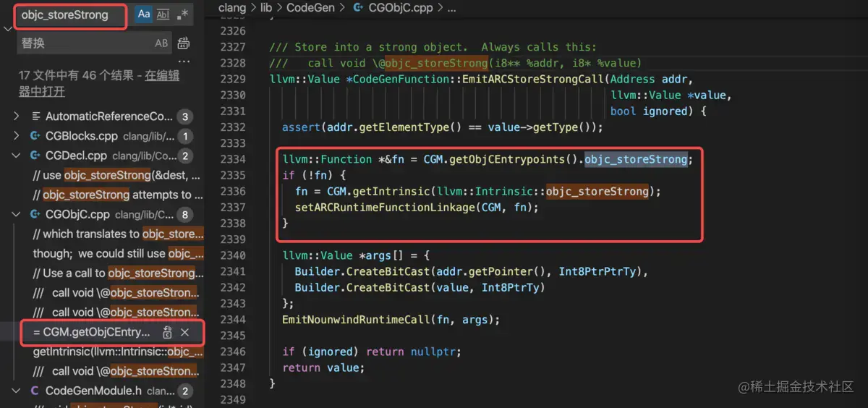The height and width of the screenshot is (408, 868).
Task: Click the result count badge for CodeGenModule.h
Action: pos(185,391)
